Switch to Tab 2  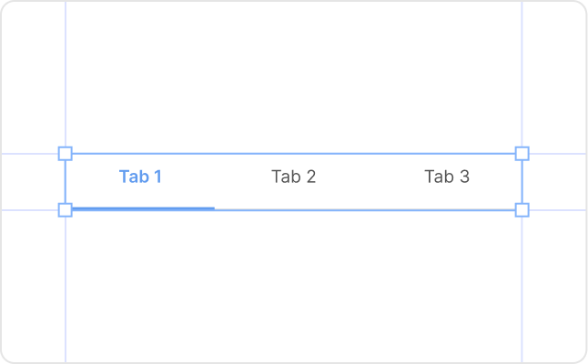pyautogui.click(x=293, y=177)
